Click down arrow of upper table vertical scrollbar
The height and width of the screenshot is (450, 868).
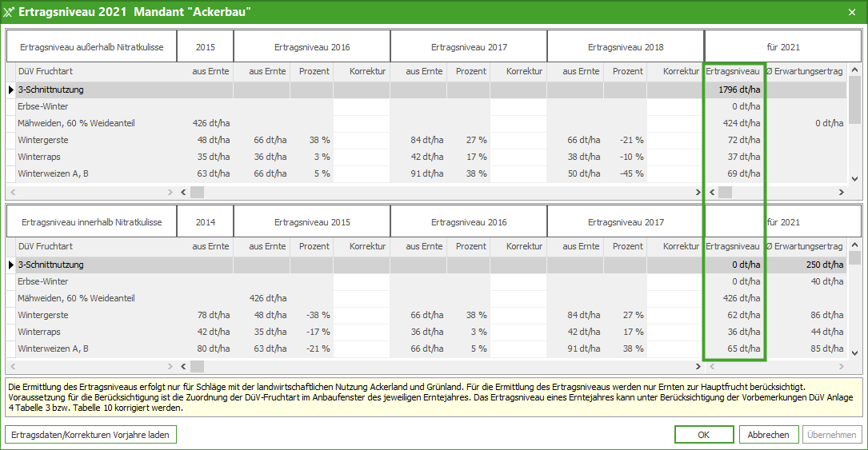coord(854,179)
